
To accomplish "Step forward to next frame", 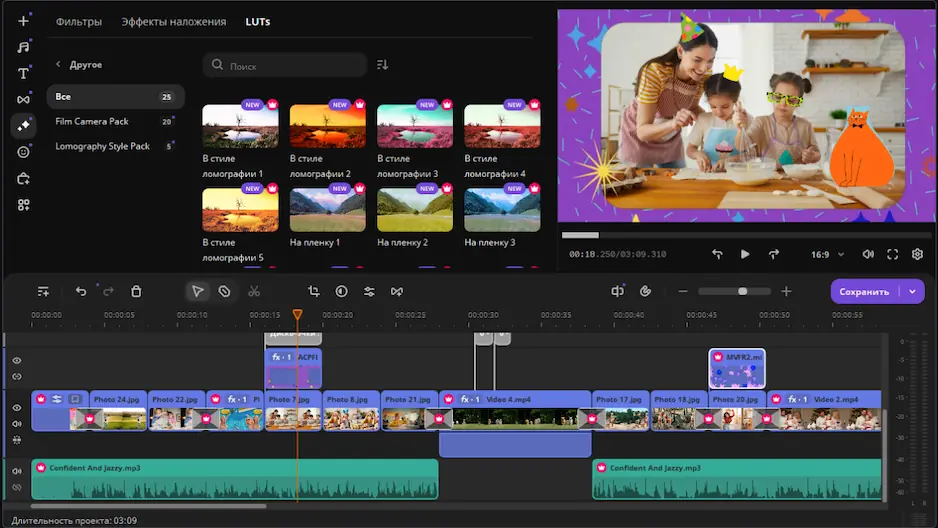I will point(773,254).
